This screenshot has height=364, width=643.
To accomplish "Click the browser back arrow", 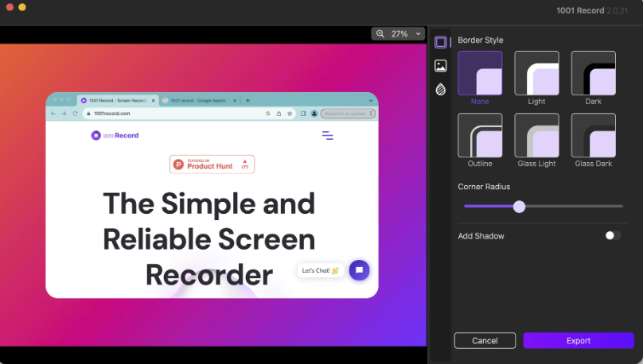I will tap(53, 114).
